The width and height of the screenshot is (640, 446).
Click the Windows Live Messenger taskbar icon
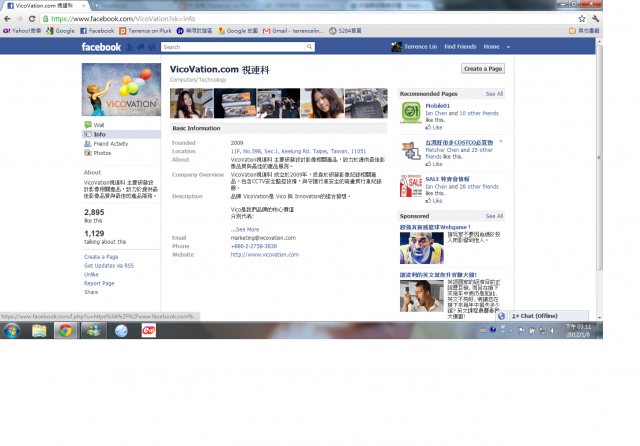(x=93, y=331)
